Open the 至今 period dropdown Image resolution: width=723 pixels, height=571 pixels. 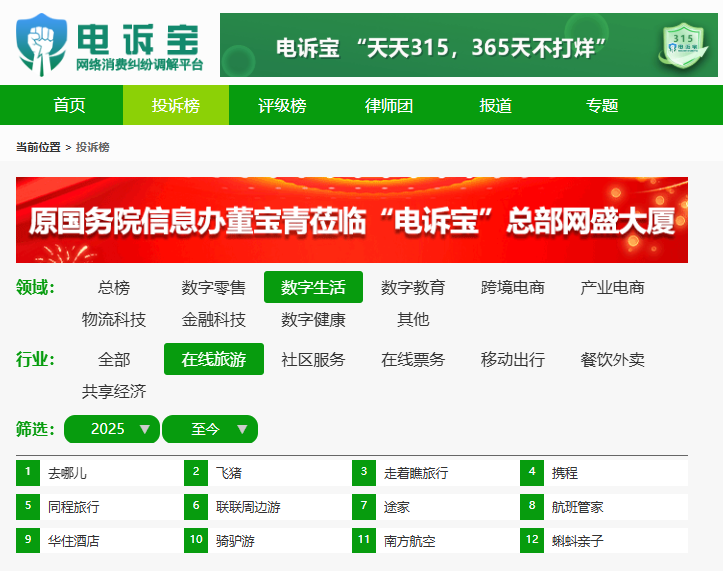210,429
